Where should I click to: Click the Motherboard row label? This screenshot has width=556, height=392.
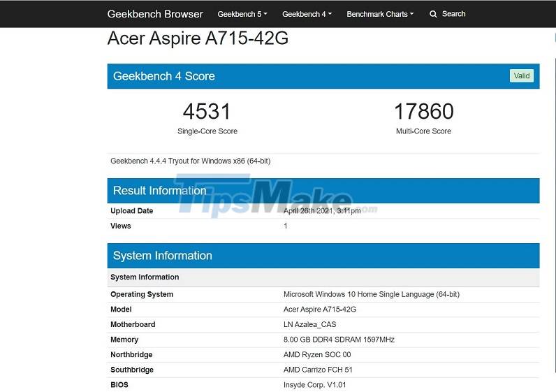click(133, 324)
